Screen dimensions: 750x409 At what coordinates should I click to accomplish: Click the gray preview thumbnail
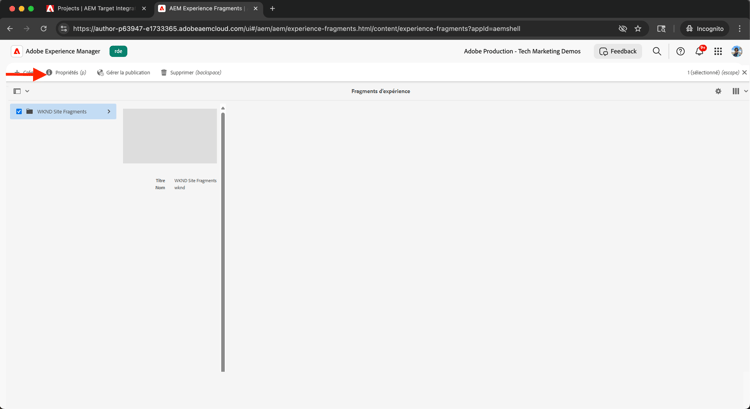(x=170, y=136)
